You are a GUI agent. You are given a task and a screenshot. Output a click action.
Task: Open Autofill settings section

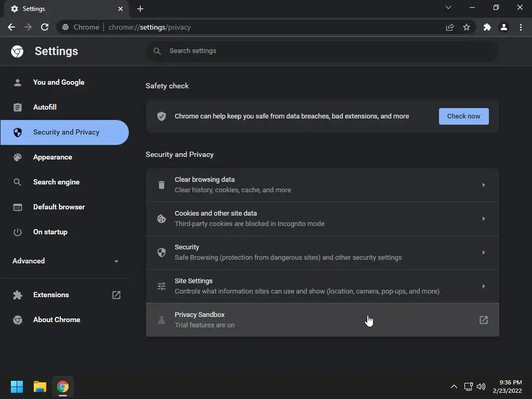pyautogui.click(x=64, y=107)
